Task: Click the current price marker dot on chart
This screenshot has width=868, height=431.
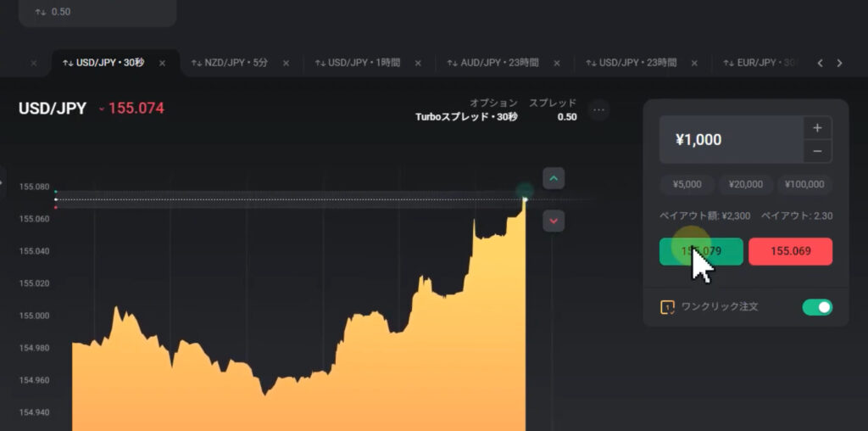Action: [x=524, y=199]
